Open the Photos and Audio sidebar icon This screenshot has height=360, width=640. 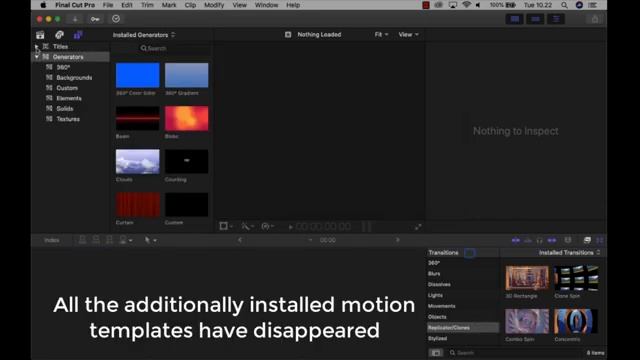point(59,35)
